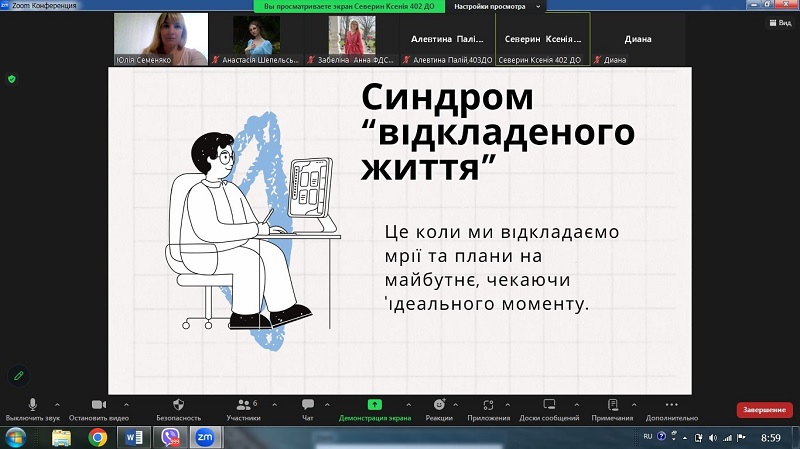800x449 pixels.
Task: Open Настройки просмотра dropdown
Action: point(495,6)
